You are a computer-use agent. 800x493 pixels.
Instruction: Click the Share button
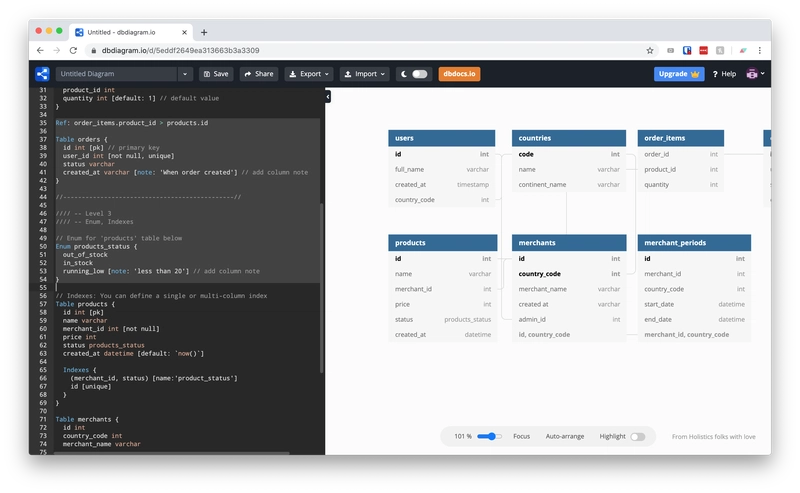coord(259,74)
